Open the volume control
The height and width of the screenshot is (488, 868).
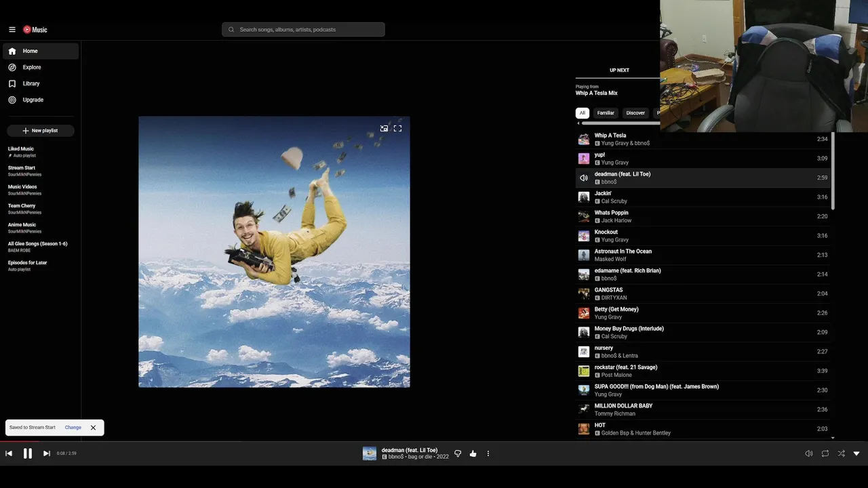click(809, 453)
